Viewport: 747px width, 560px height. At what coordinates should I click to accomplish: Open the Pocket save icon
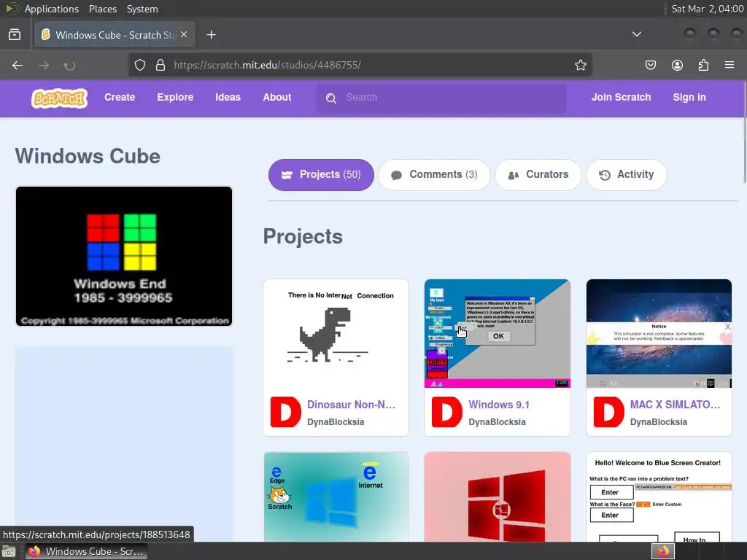(651, 65)
